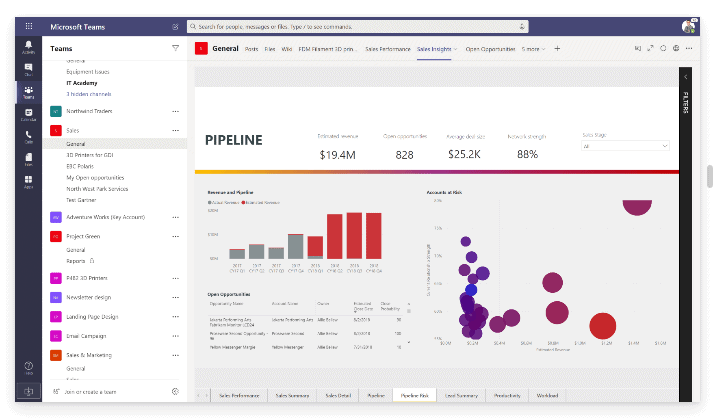The height and width of the screenshot is (420, 715).
Task: Open Apps in the left rail
Action: [x=28, y=181]
